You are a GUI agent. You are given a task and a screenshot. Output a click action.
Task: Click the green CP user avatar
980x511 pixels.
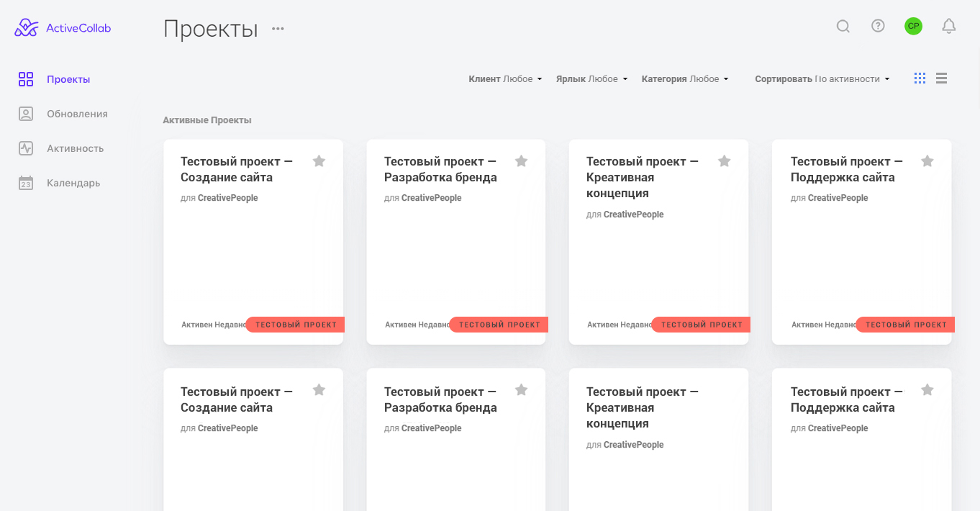click(x=913, y=27)
